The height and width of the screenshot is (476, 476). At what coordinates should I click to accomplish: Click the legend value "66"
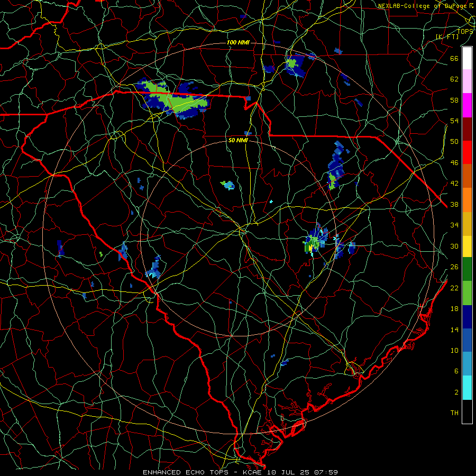click(454, 58)
